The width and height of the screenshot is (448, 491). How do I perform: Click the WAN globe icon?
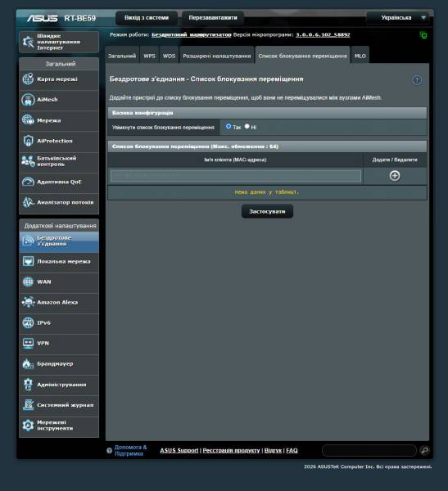click(28, 282)
